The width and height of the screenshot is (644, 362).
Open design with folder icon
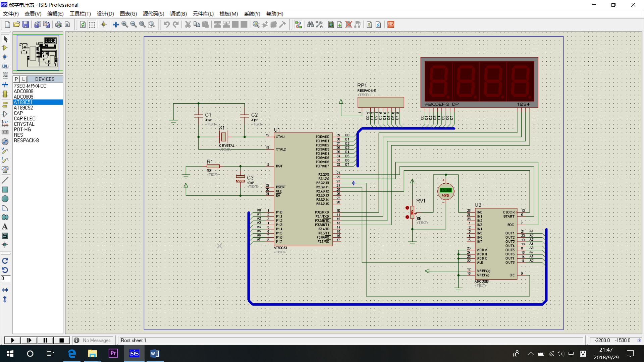click(16, 24)
